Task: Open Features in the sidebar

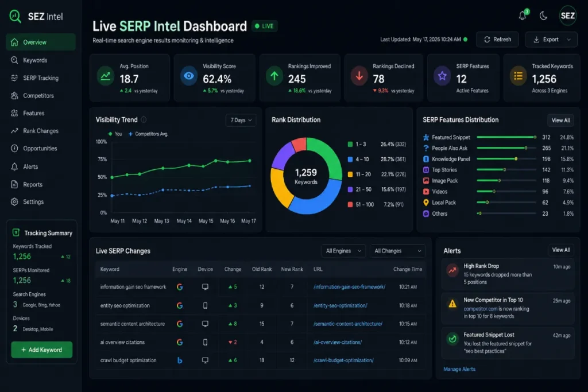Action: click(41, 113)
